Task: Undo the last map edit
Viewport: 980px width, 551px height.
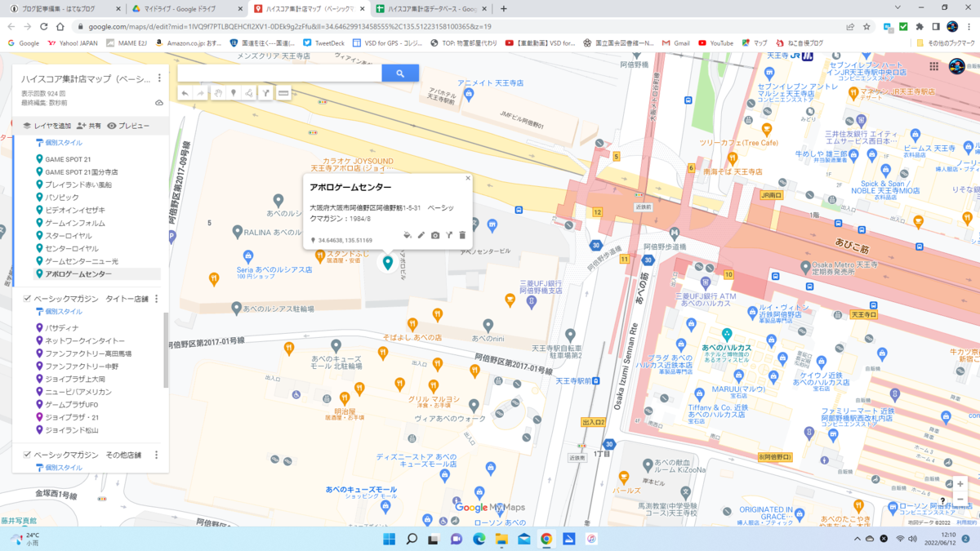Action: pos(185,94)
